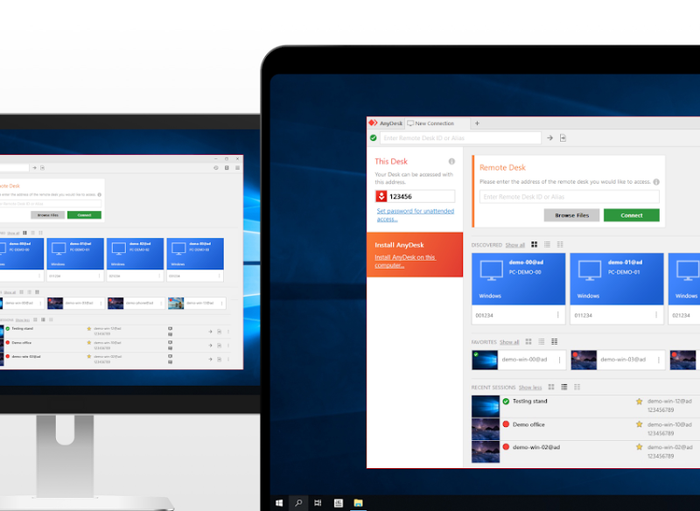Open options menu for demo-win-02@ad left monitor
This screenshot has width=700, height=511.
pos(228,359)
